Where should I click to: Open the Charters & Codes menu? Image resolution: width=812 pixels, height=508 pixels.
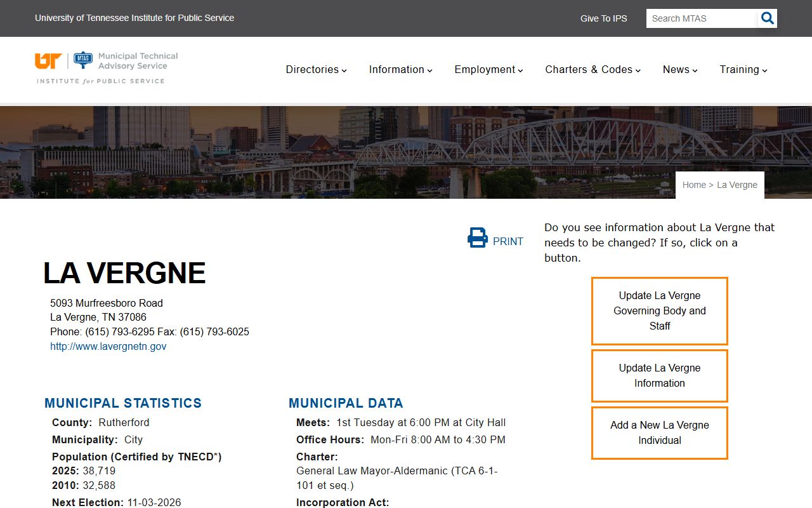pyautogui.click(x=593, y=70)
